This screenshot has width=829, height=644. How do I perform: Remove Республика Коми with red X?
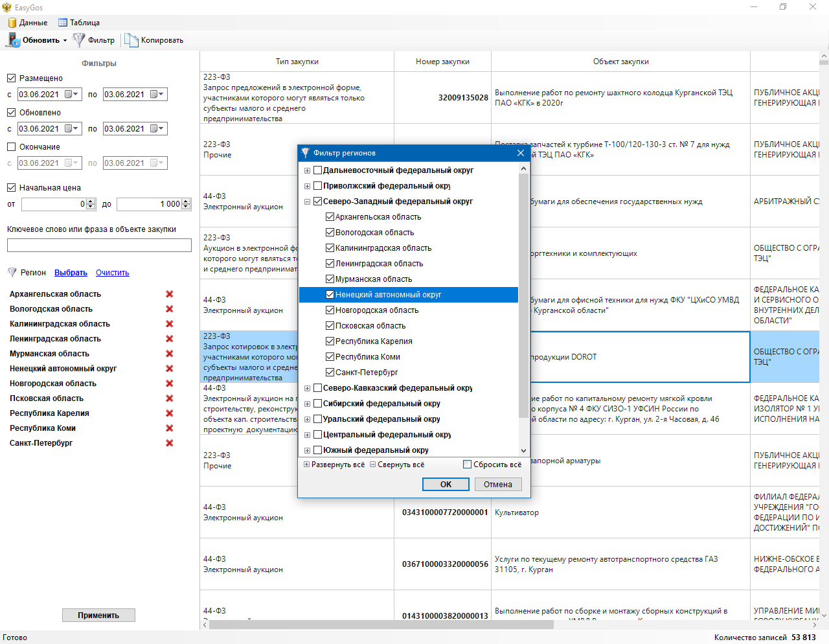point(170,428)
